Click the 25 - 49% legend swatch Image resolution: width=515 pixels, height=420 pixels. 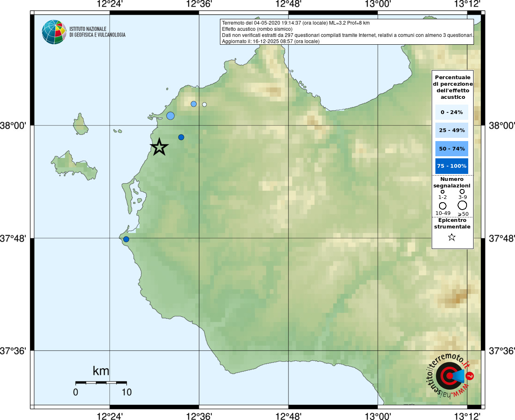(x=451, y=130)
